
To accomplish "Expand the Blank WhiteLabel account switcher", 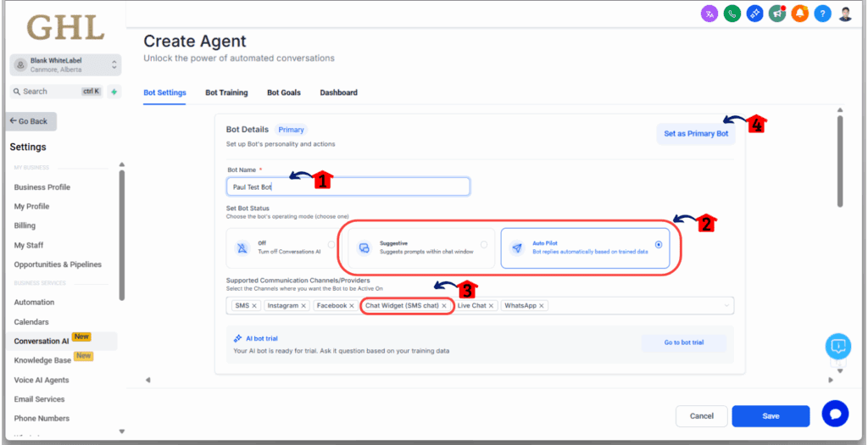I will click(66, 64).
